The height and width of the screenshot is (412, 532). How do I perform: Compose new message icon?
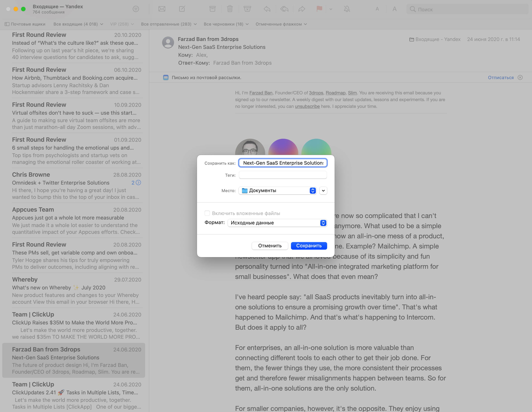point(182,9)
